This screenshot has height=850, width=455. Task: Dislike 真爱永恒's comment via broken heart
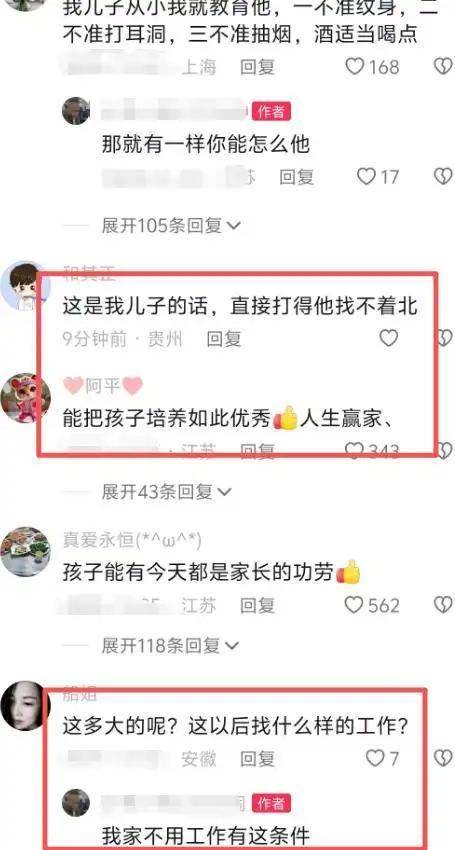point(445,605)
